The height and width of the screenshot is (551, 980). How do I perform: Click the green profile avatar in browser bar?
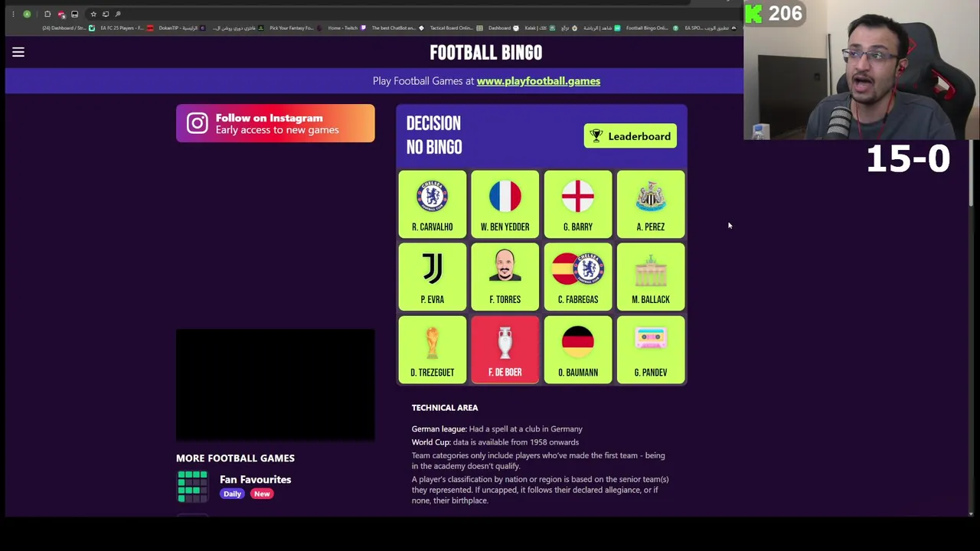click(27, 14)
